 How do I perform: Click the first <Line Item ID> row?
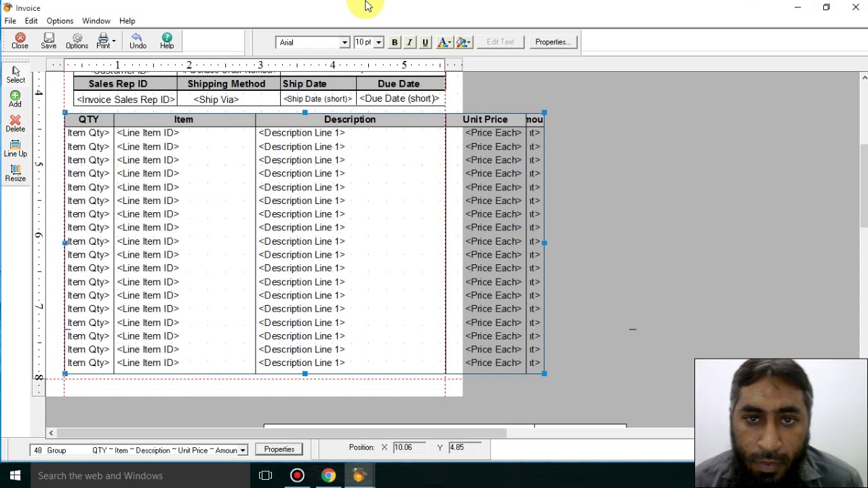point(148,133)
